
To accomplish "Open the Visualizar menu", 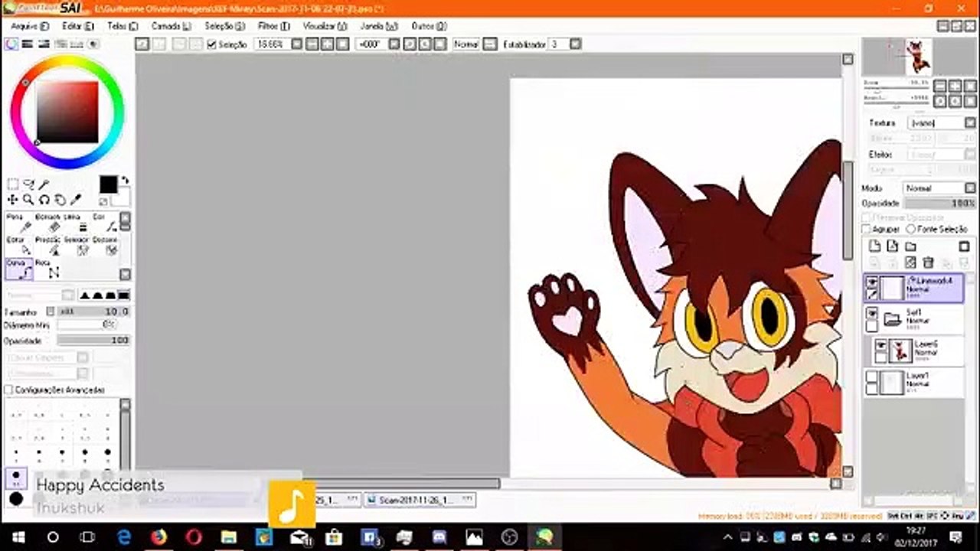I will coord(325,26).
